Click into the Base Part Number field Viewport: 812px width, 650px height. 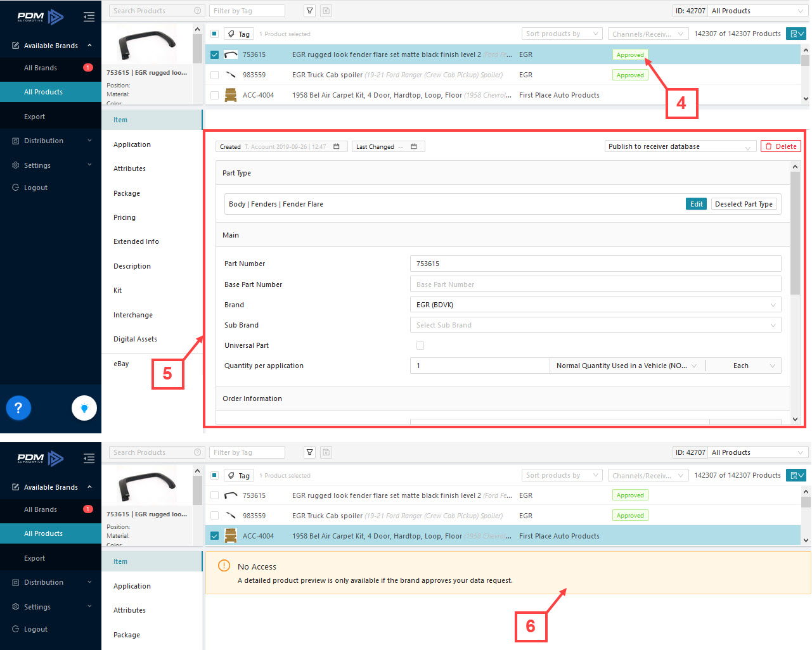pyautogui.click(x=595, y=284)
